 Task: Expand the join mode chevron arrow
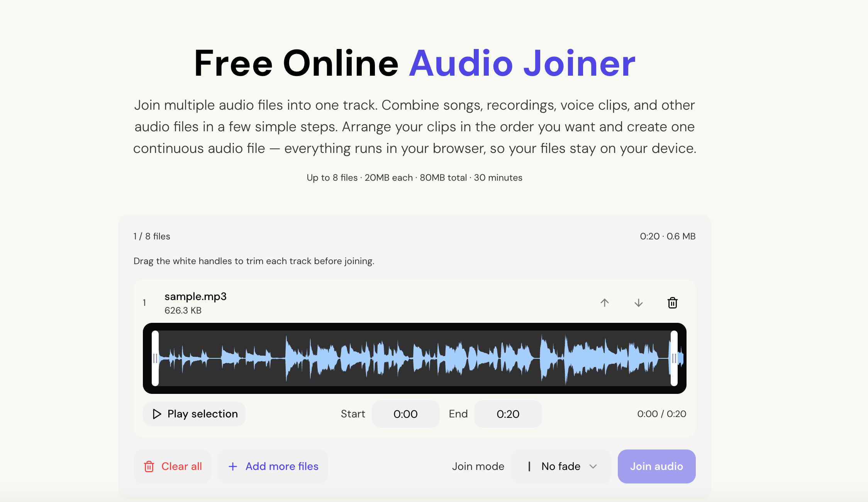[x=593, y=466]
